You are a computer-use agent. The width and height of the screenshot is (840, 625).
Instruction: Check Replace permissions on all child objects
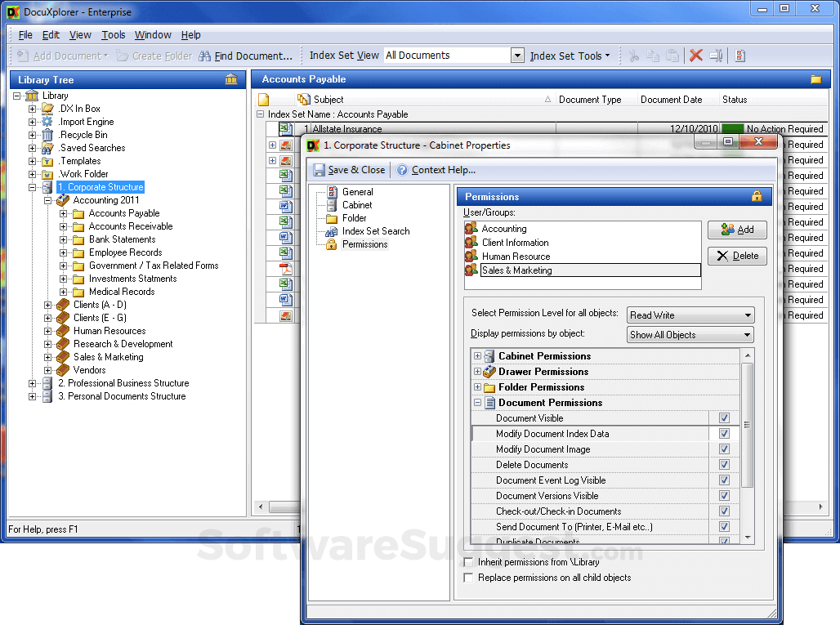pos(468,578)
